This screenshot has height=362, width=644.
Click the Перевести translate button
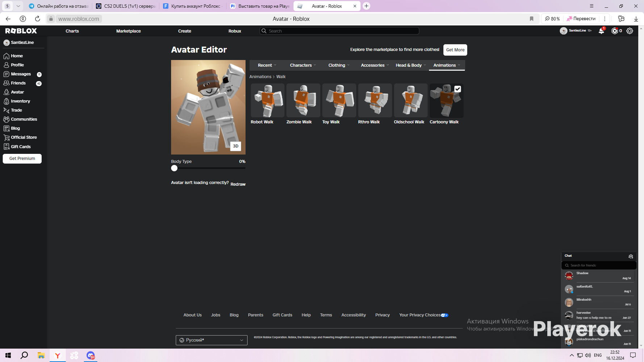(581, 19)
